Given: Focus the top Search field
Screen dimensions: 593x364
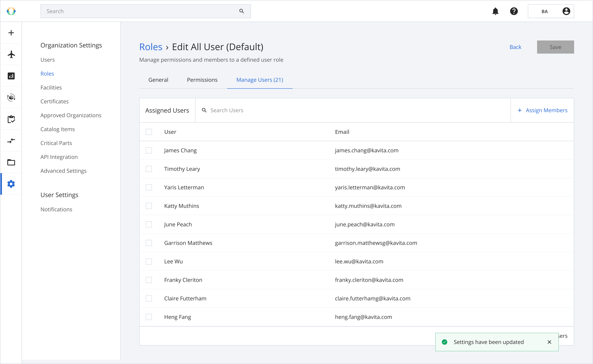Looking at the screenshot, I should click(146, 11).
